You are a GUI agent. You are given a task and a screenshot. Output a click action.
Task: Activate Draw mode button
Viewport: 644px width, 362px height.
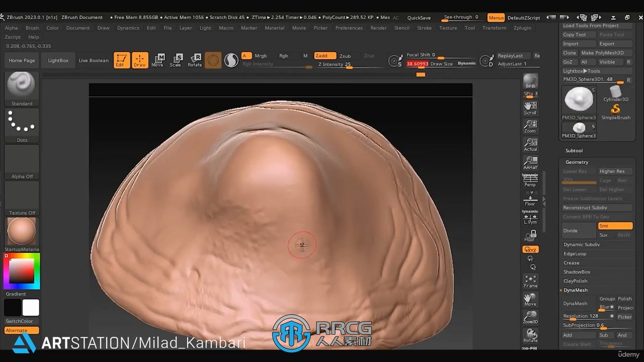[140, 60]
